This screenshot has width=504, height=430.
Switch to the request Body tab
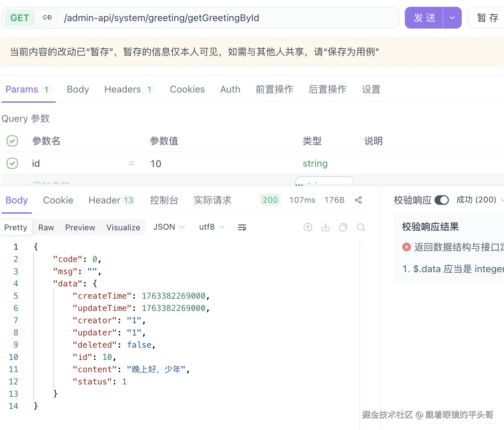[78, 89]
